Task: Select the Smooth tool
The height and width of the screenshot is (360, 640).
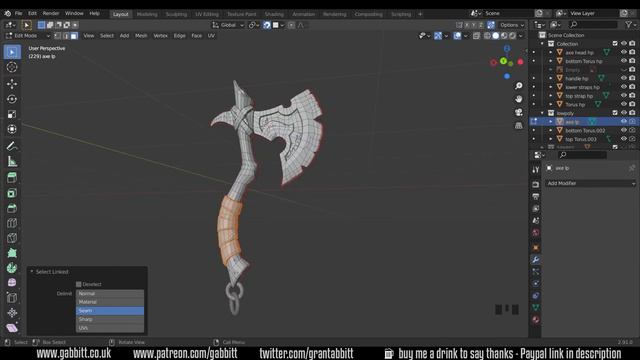Action: 12,283
